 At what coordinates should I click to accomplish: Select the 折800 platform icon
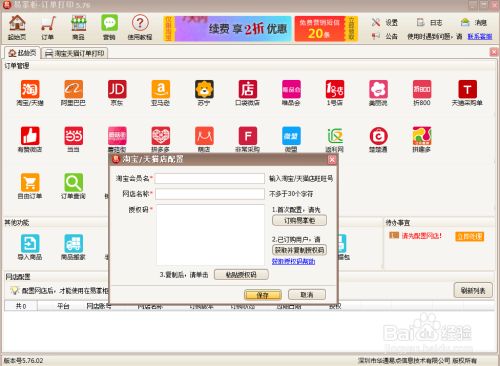(x=422, y=93)
